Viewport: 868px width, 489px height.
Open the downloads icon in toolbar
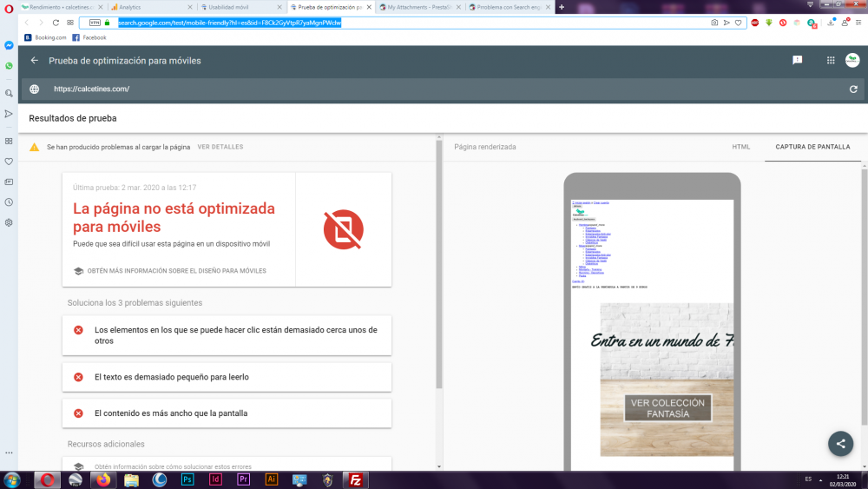831,23
